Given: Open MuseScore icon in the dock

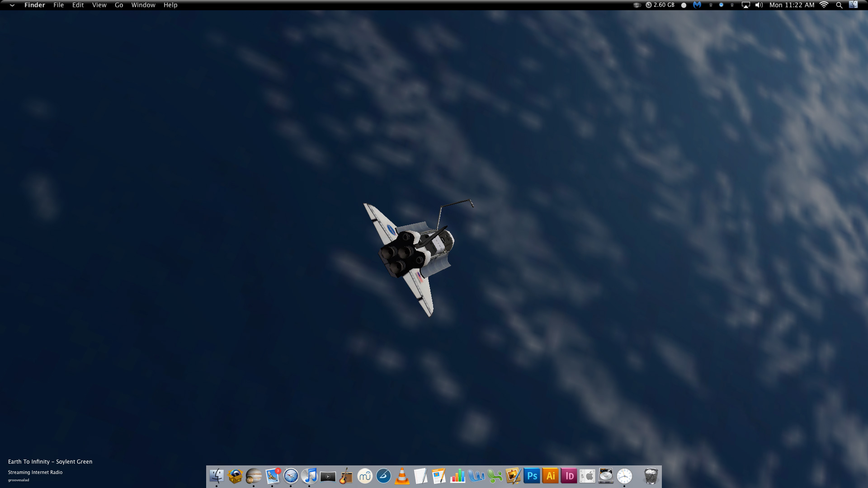Looking at the screenshot, I should (x=365, y=476).
